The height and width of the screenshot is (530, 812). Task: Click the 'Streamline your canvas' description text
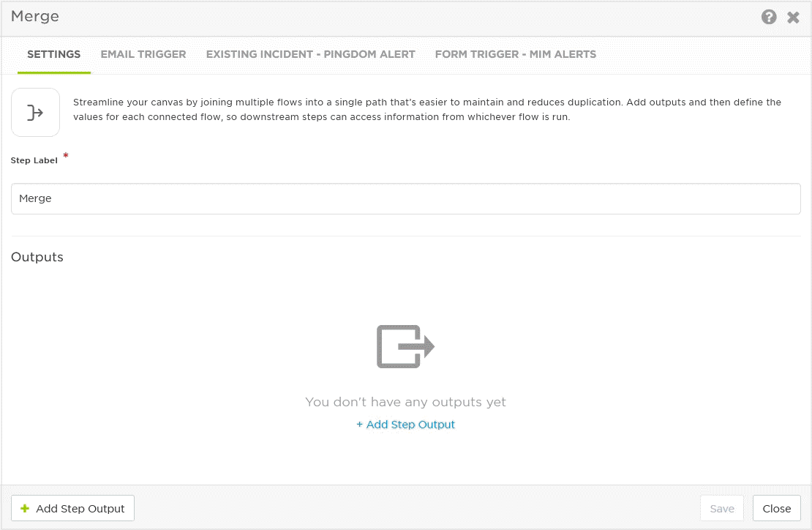pyautogui.click(x=426, y=109)
